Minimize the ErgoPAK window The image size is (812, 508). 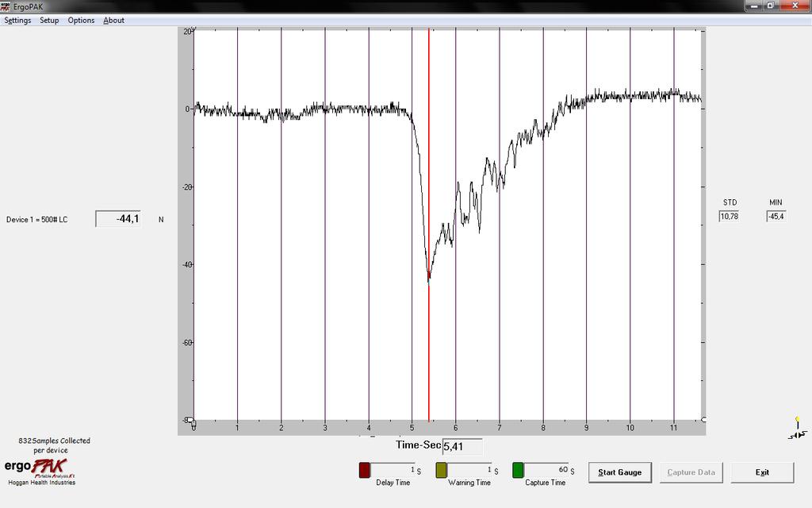coord(755,6)
